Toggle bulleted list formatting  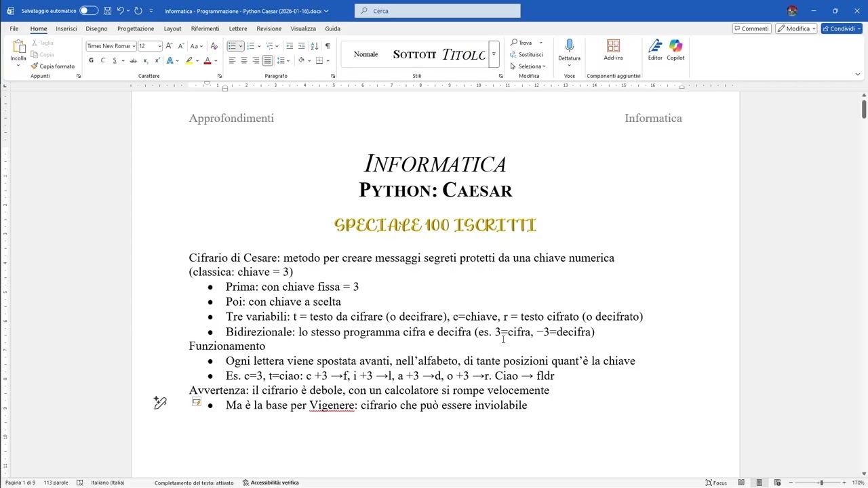(x=232, y=46)
